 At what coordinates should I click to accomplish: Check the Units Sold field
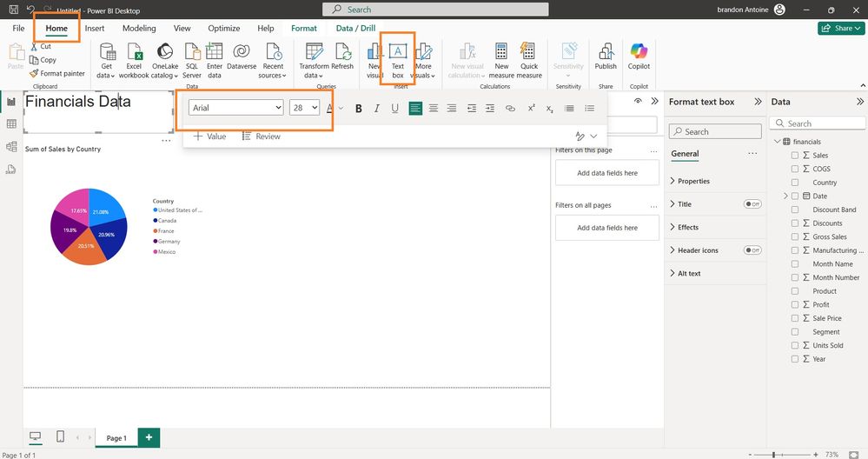[795, 345]
